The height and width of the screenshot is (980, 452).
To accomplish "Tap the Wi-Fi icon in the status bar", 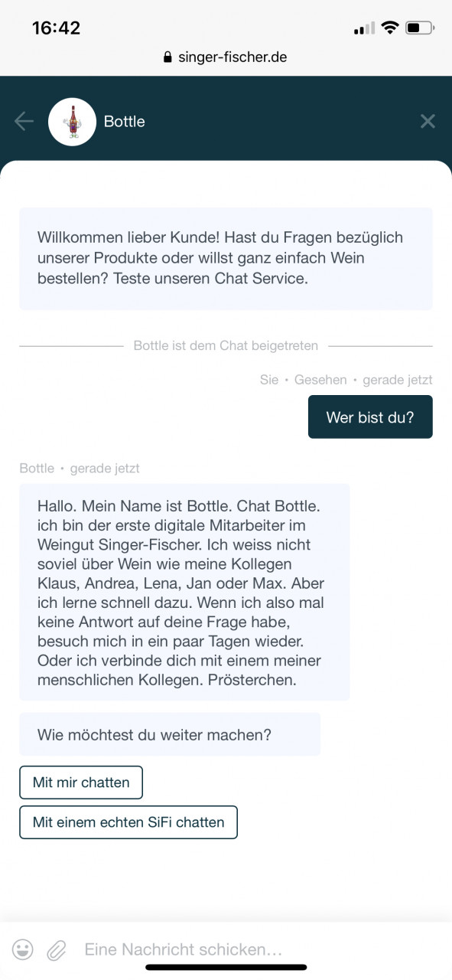I will (x=392, y=28).
